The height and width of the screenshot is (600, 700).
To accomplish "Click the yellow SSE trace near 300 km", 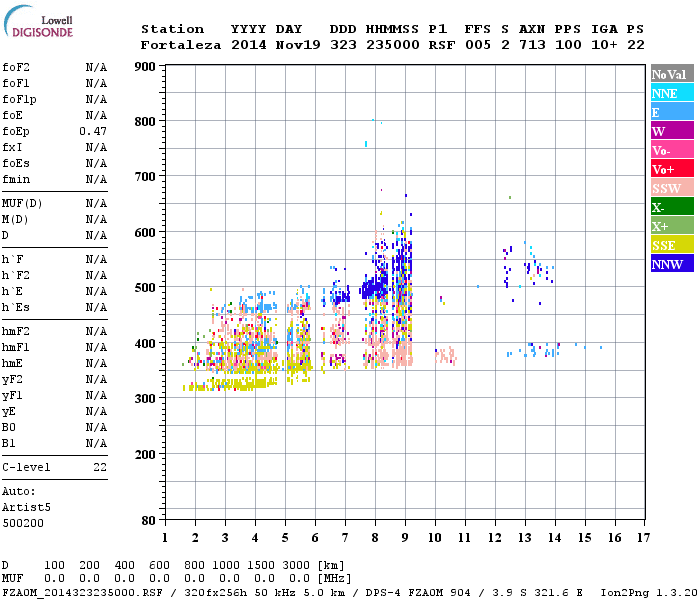I will pos(230,384).
